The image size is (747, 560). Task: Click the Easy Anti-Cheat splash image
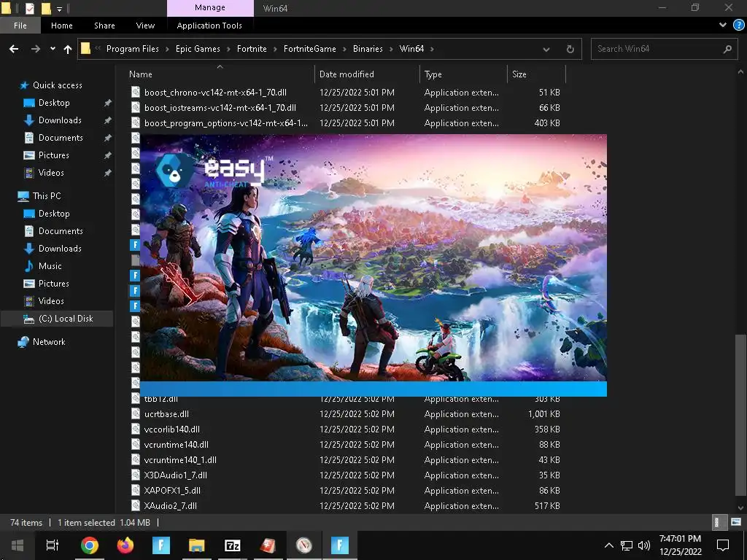pyautogui.click(x=373, y=257)
